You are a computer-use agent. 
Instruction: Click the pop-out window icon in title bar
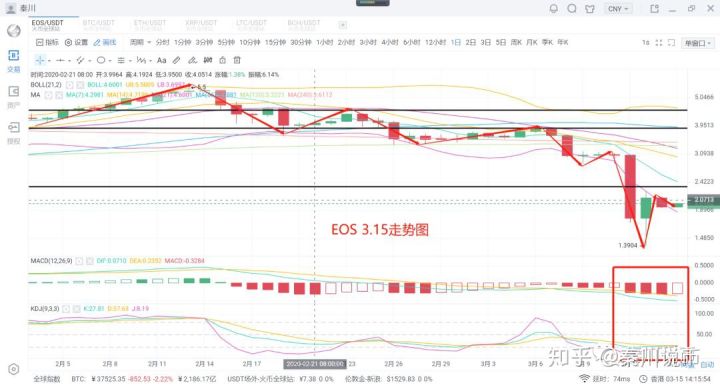pos(654,8)
